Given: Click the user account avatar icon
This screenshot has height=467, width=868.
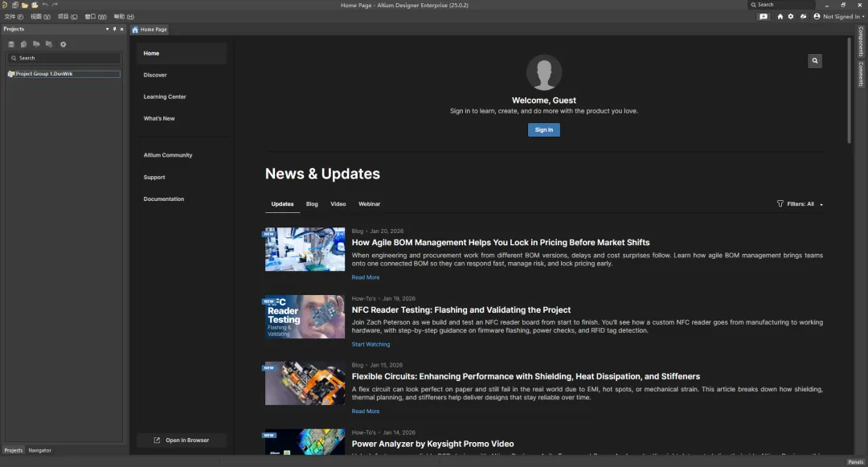Looking at the screenshot, I should tap(817, 17).
